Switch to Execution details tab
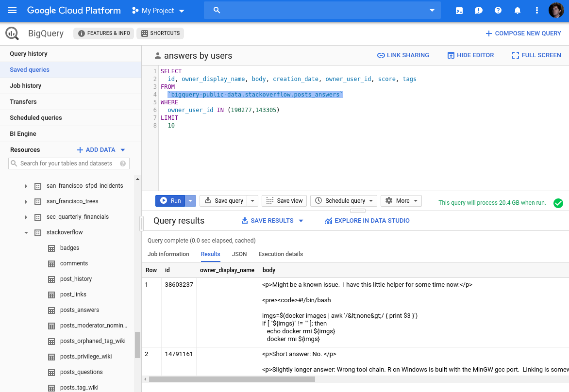569x392 pixels. [281, 254]
